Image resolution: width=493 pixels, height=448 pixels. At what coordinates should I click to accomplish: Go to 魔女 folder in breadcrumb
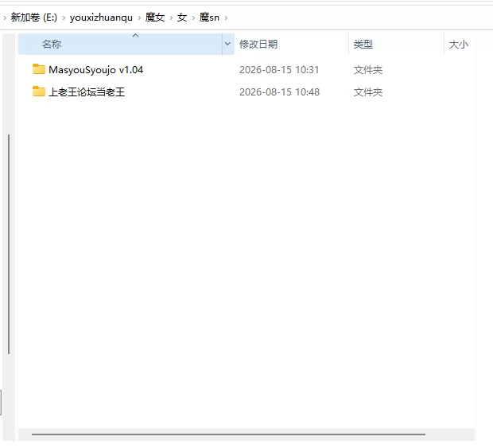[155, 18]
